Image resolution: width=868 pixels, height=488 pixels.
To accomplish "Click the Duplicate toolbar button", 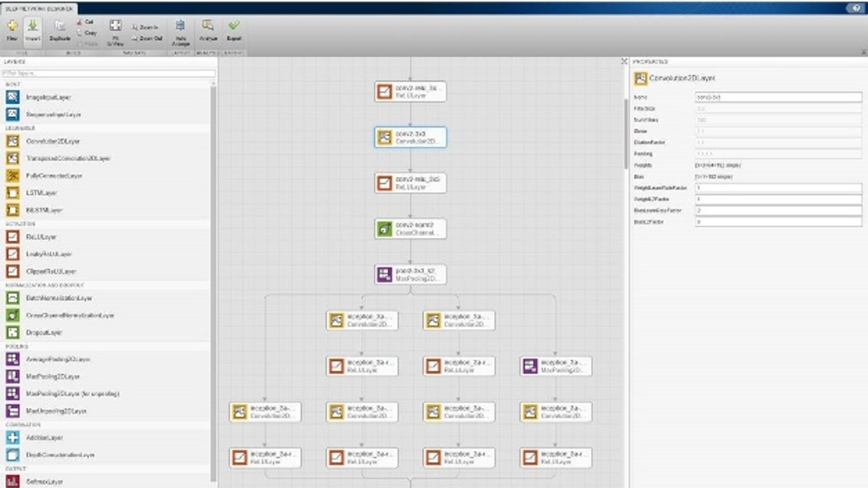I will point(60,30).
